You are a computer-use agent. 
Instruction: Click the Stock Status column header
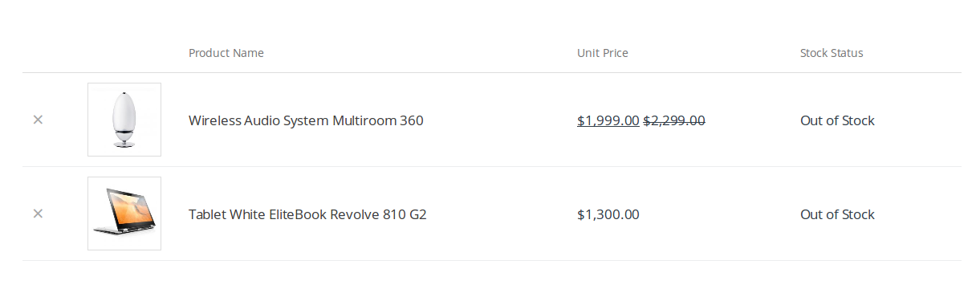point(832,53)
